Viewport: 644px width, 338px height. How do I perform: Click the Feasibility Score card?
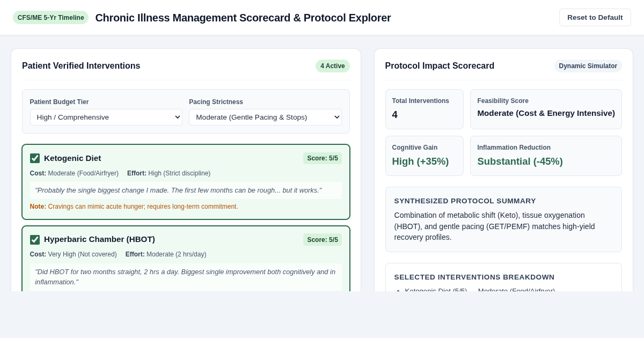(x=546, y=109)
